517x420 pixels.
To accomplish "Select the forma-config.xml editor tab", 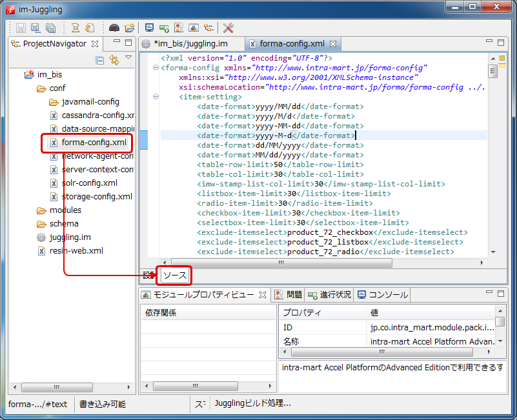I will point(292,44).
